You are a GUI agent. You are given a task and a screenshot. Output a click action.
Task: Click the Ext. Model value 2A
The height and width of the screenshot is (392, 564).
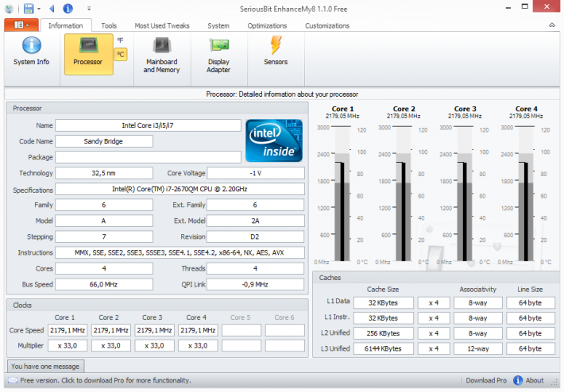[x=255, y=221]
